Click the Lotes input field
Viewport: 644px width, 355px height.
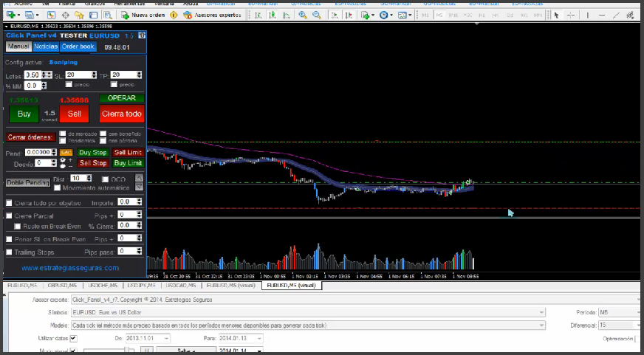(x=32, y=75)
